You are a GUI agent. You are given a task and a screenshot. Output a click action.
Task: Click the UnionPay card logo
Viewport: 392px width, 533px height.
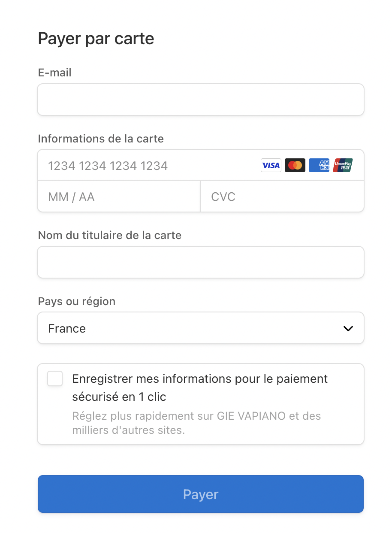click(x=343, y=165)
